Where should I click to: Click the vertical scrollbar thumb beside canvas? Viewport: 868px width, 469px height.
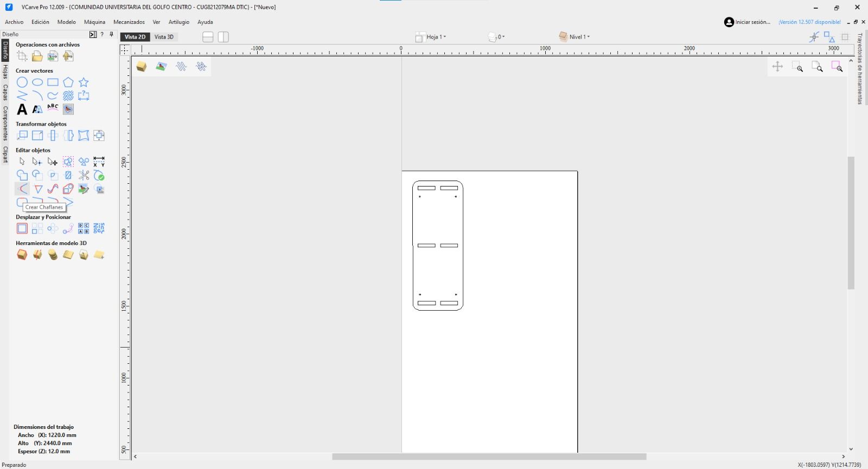point(851,223)
